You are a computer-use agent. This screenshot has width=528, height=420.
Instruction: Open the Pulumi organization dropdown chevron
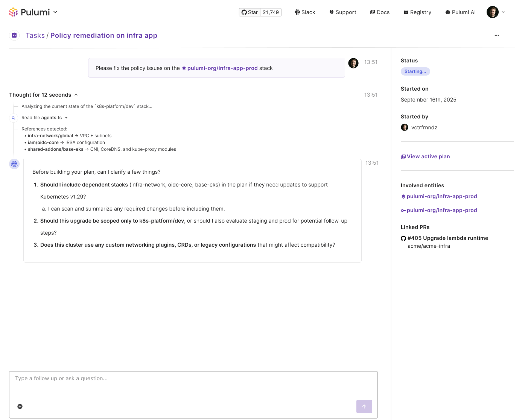[x=55, y=12]
